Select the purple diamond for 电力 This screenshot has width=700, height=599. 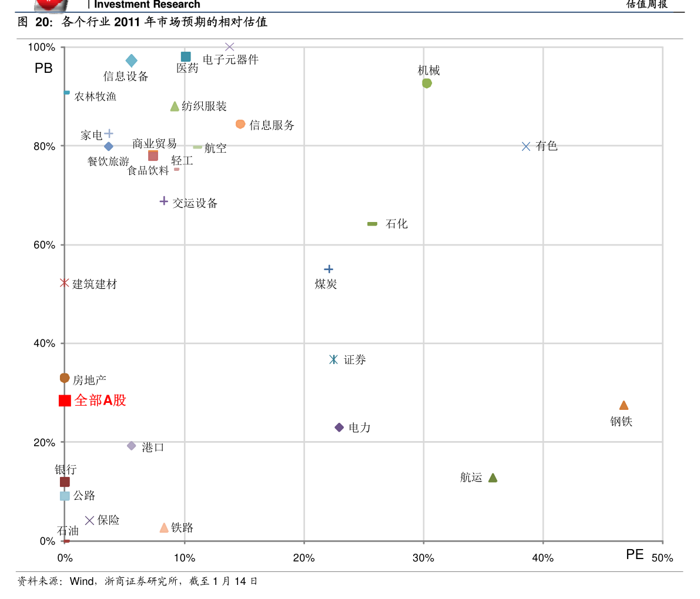pos(339,428)
